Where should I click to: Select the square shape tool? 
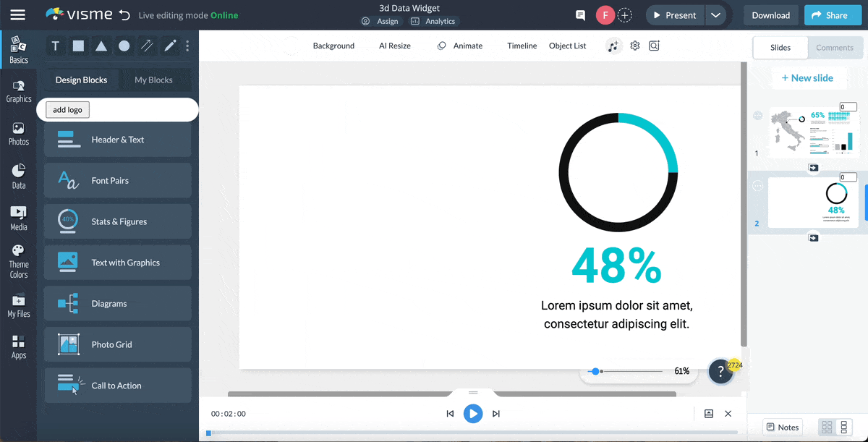pyautogui.click(x=78, y=46)
